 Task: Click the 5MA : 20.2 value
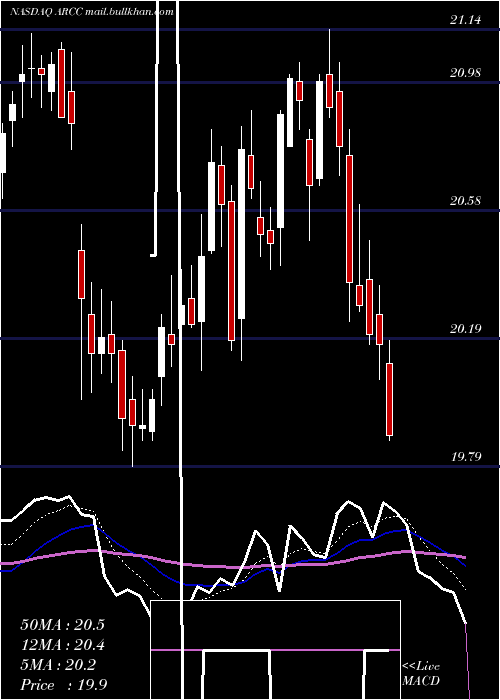point(58,665)
